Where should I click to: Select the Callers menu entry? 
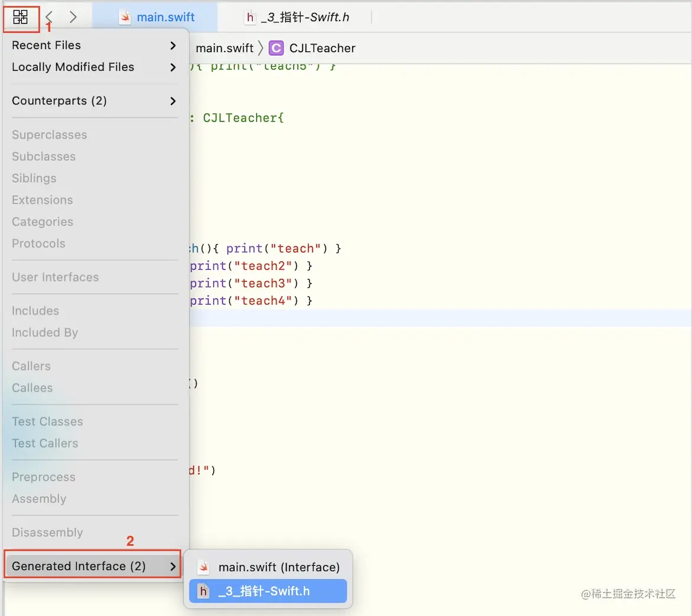click(x=31, y=366)
